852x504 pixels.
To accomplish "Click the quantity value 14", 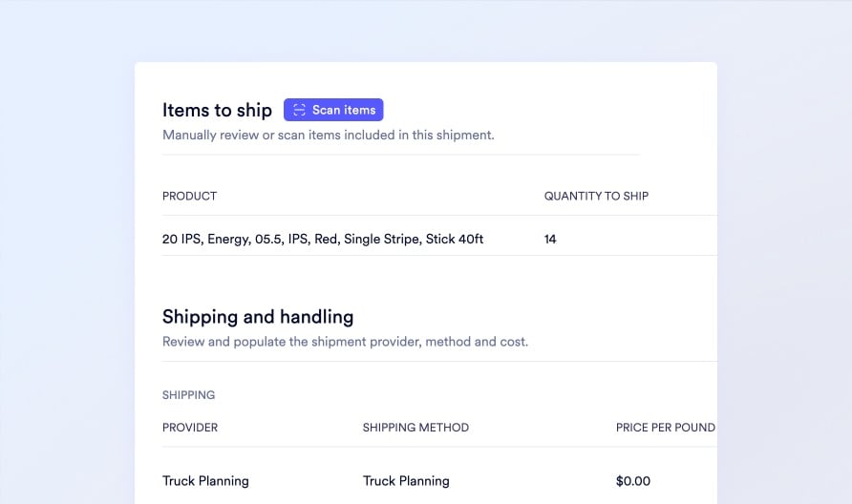I will click(550, 239).
